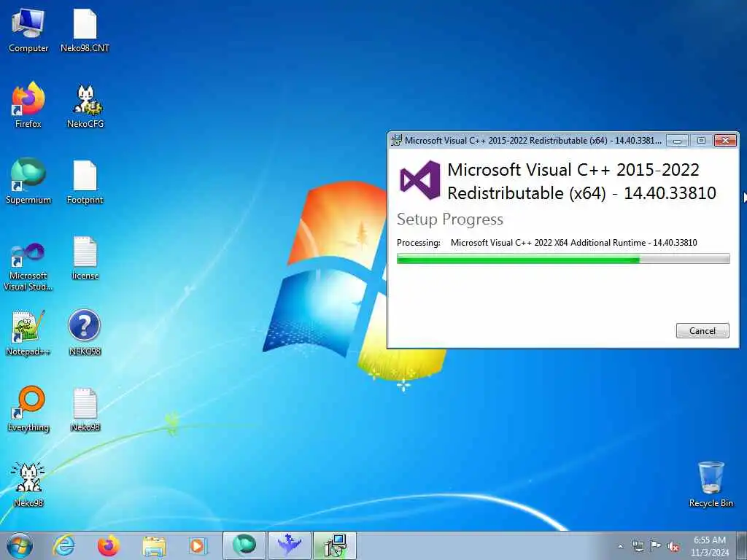This screenshot has width=747, height=560.
Task: Open Windows Explorer from the taskbar
Action: coord(153,545)
